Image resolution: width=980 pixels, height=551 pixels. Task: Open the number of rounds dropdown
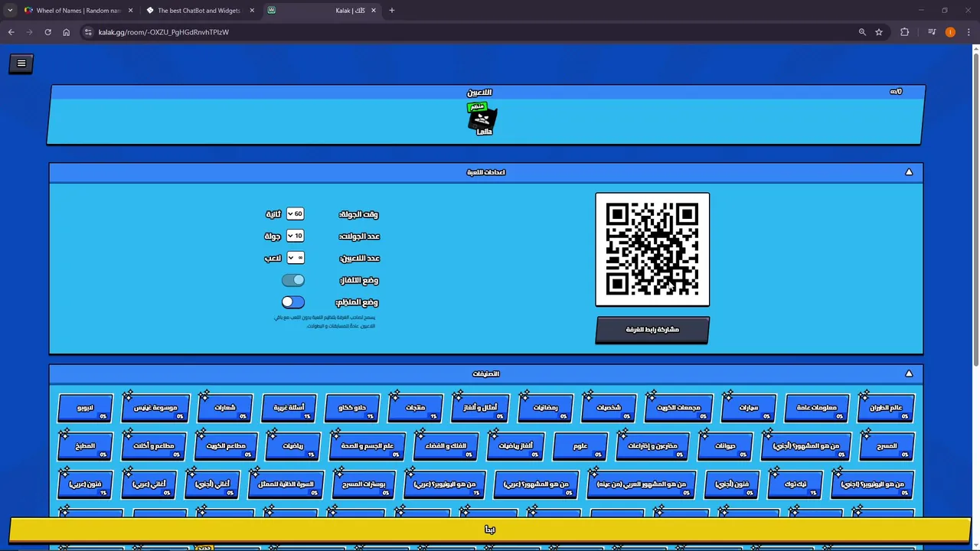(x=295, y=236)
